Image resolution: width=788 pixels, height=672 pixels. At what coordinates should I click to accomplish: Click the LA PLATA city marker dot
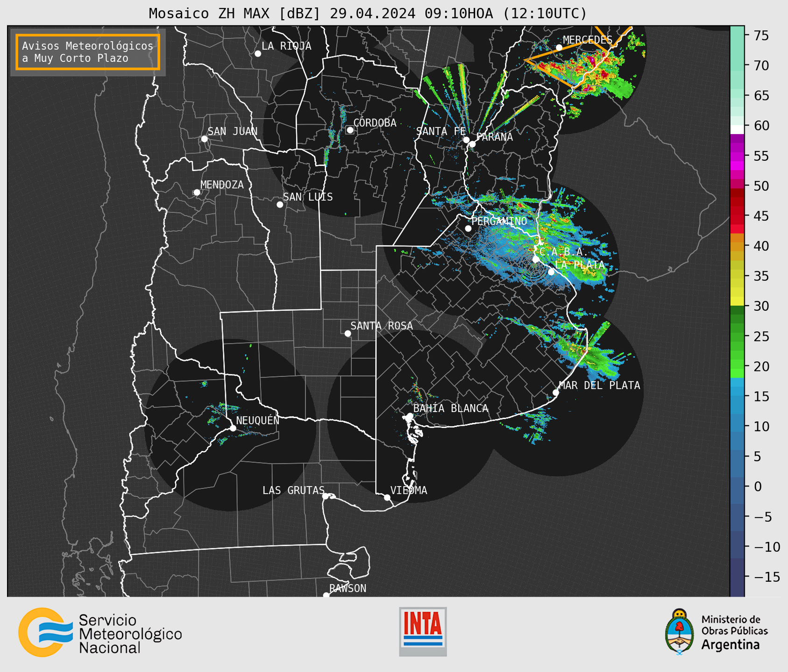coord(551,272)
